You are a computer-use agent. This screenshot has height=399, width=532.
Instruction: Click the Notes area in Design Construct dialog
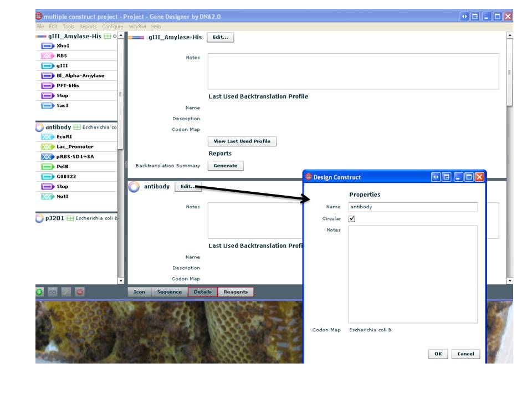pyautogui.click(x=413, y=274)
